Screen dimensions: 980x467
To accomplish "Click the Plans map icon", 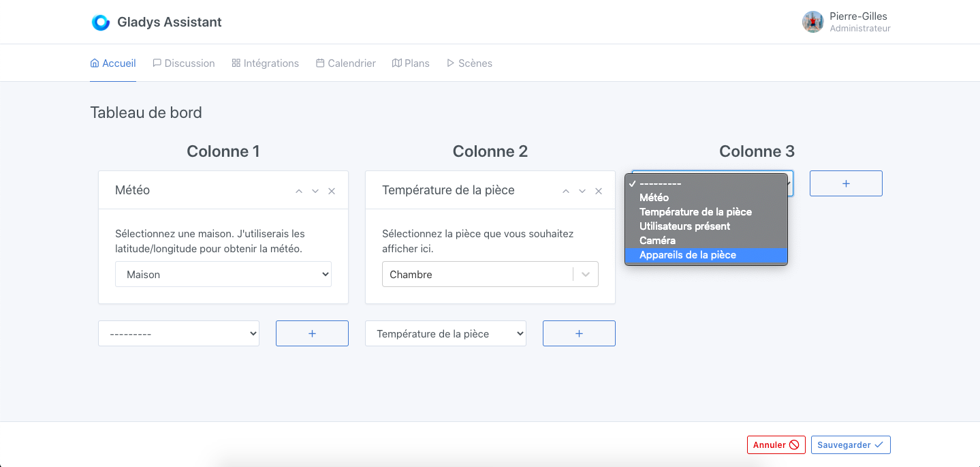I will point(397,63).
